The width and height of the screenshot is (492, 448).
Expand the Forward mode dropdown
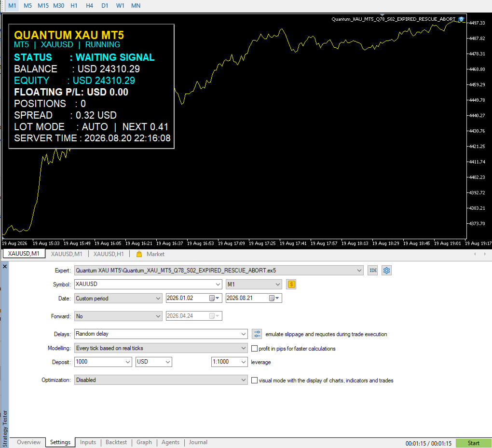tap(158, 316)
